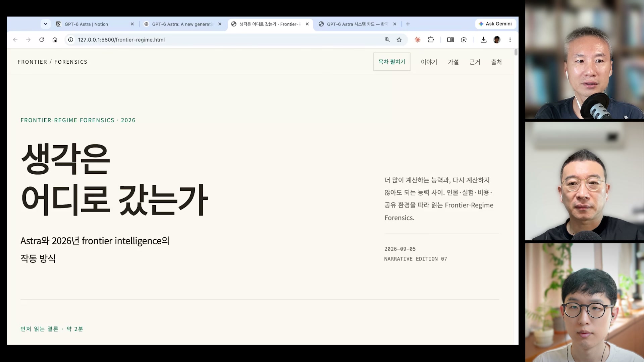
Task: Open the Chrome profile avatar
Action: 497,40
